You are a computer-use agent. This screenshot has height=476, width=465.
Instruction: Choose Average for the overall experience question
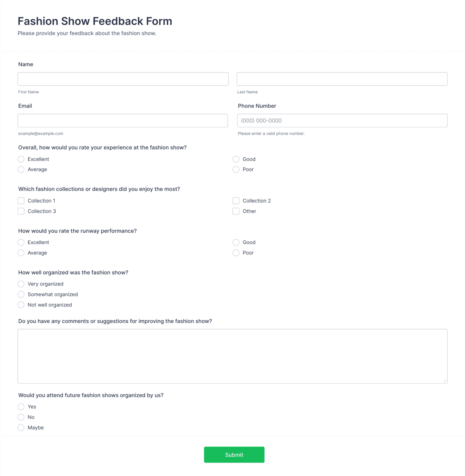click(21, 170)
